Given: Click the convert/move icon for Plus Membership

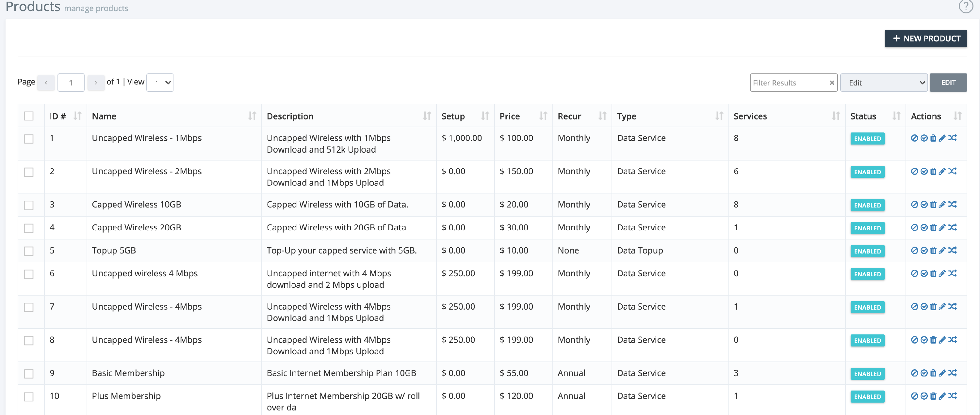Looking at the screenshot, I should coord(953,396).
